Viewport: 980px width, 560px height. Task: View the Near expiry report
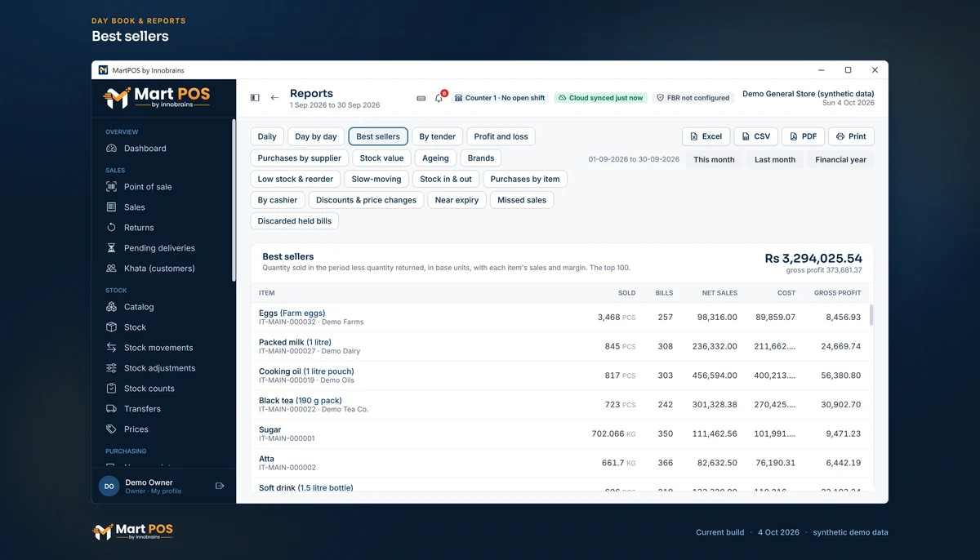(x=457, y=200)
